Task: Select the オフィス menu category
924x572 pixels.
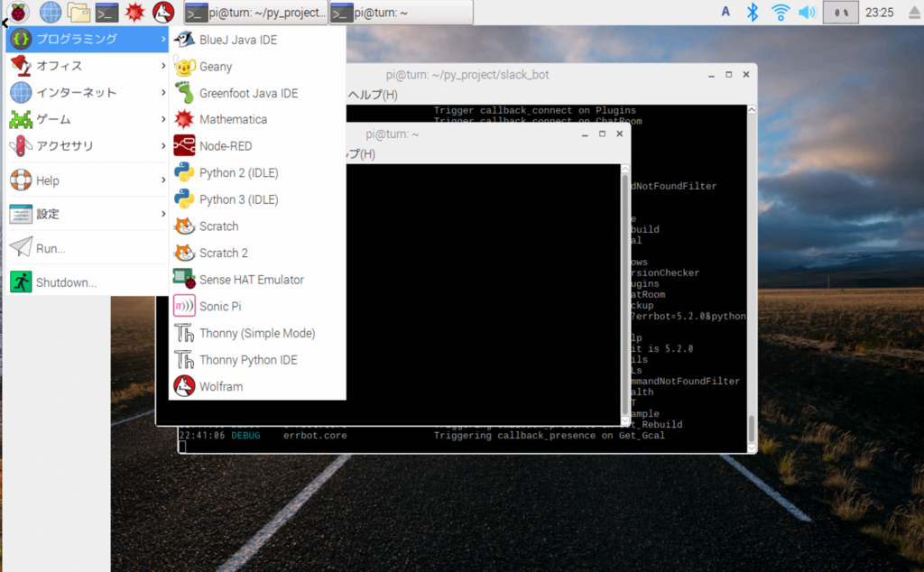Action: [x=88, y=65]
